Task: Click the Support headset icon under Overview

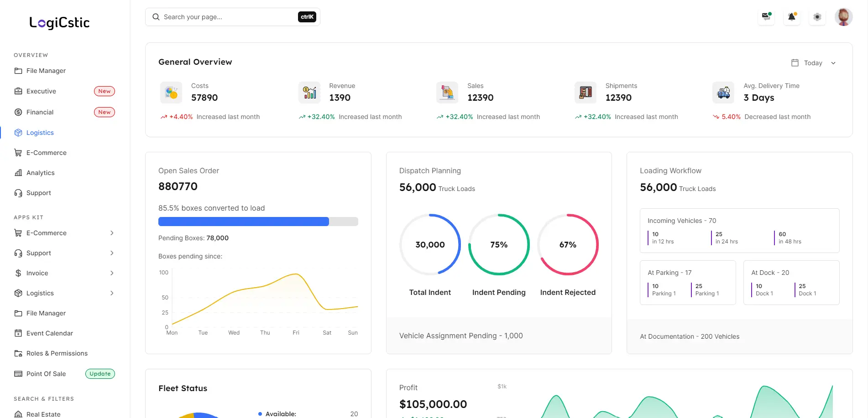Action: point(18,193)
